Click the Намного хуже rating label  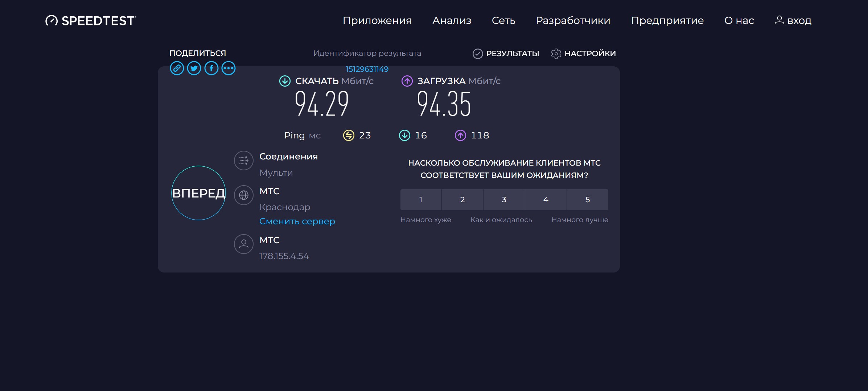(426, 220)
